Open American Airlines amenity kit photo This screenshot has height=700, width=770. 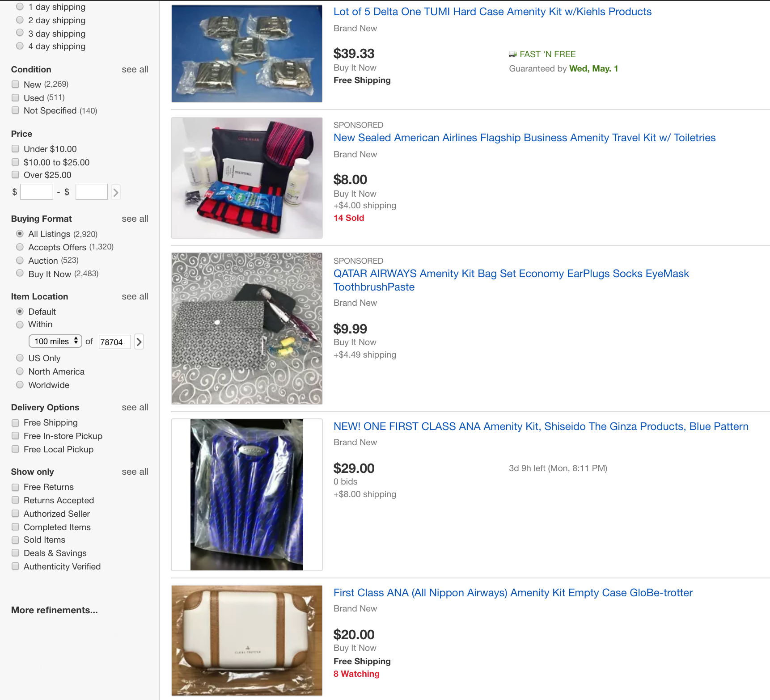coord(247,178)
